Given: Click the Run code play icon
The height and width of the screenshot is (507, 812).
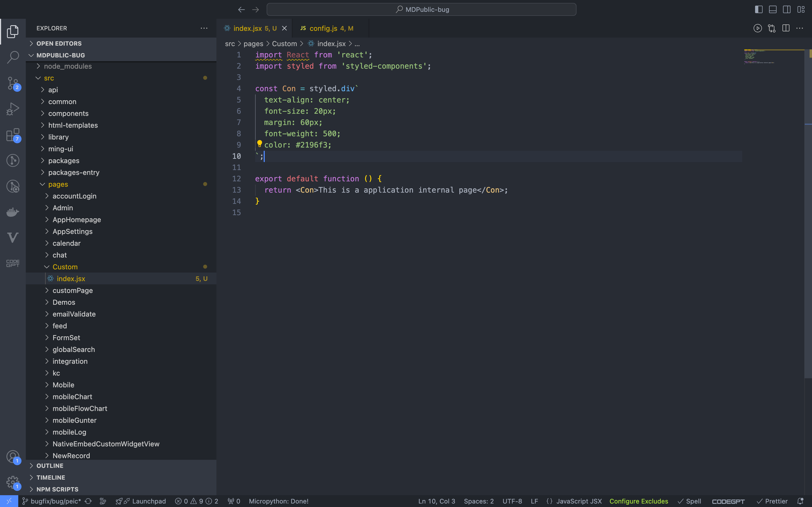Looking at the screenshot, I should click(x=757, y=28).
